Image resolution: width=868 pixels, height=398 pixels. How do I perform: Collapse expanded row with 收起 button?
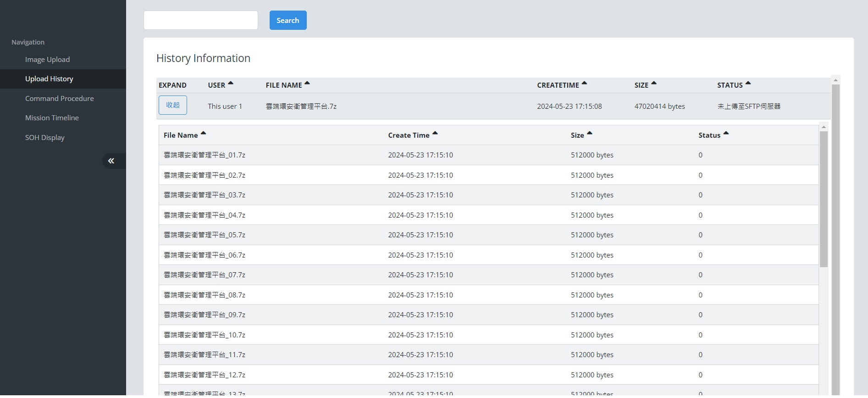[x=173, y=105]
